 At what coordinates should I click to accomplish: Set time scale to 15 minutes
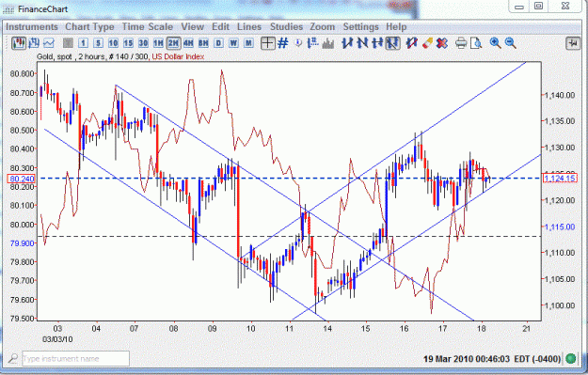(128, 43)
